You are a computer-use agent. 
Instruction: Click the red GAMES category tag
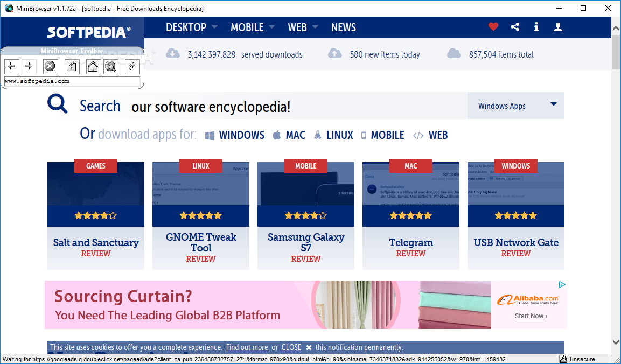click(x=96, y=166)
